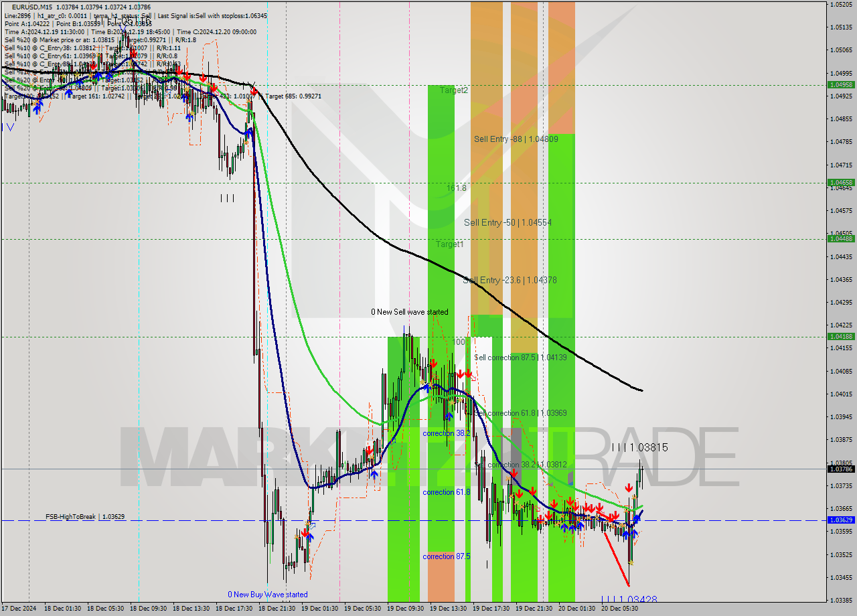The height and width of the screenshot is (616, 857).
Task: Click the 'FSB-HighToBreak | 1.03629' line label
Action: [x=85, y=517]
